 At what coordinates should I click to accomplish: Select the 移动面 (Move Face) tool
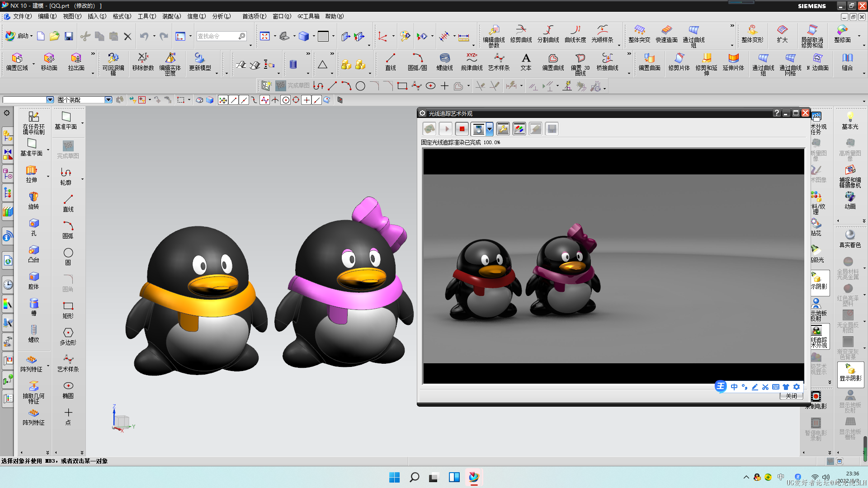49,62
